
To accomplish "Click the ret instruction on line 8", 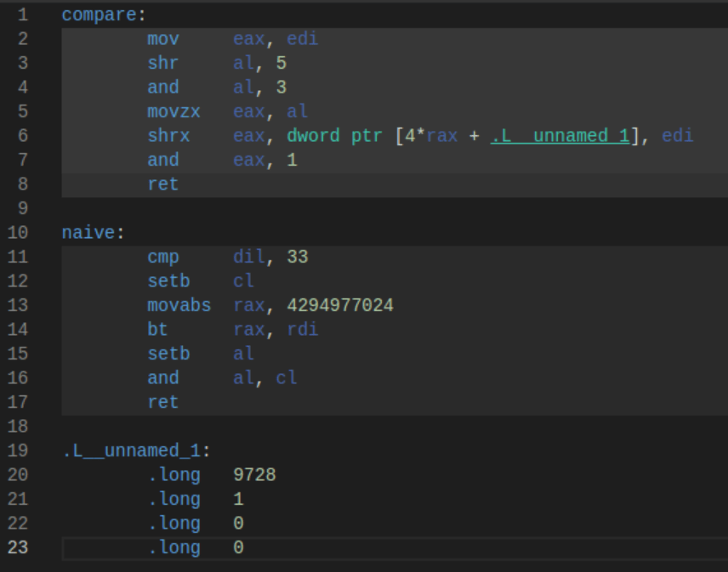I will [163, 184].
